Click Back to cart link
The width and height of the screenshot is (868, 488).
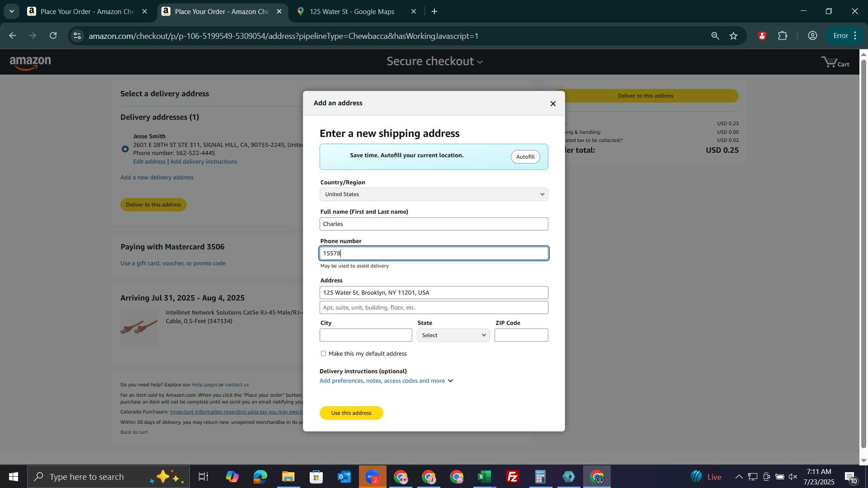[x=134, y=432]
